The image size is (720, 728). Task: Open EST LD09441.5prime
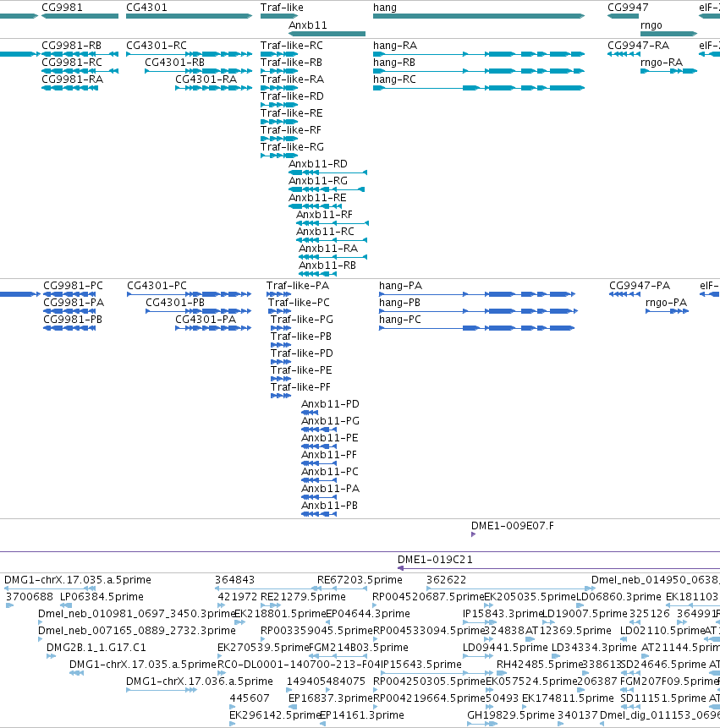[x=505, y=647]
